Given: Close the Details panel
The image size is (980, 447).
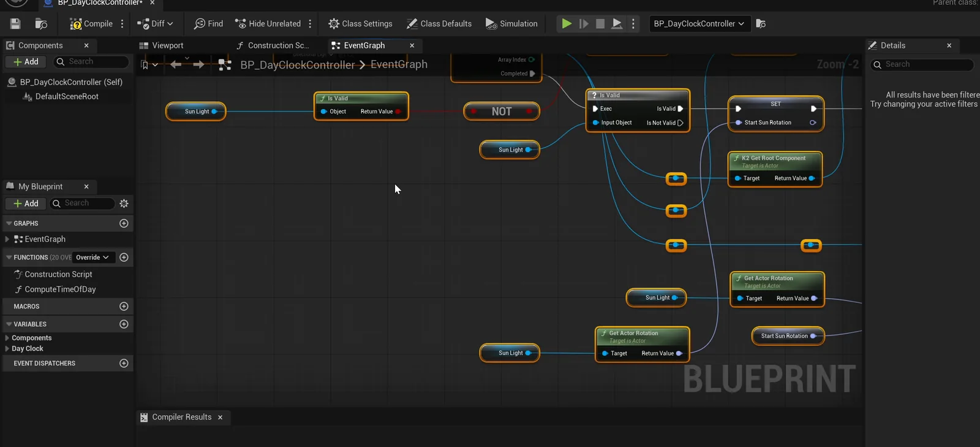Looking at the screenshot, I should [x=949, y=45].
